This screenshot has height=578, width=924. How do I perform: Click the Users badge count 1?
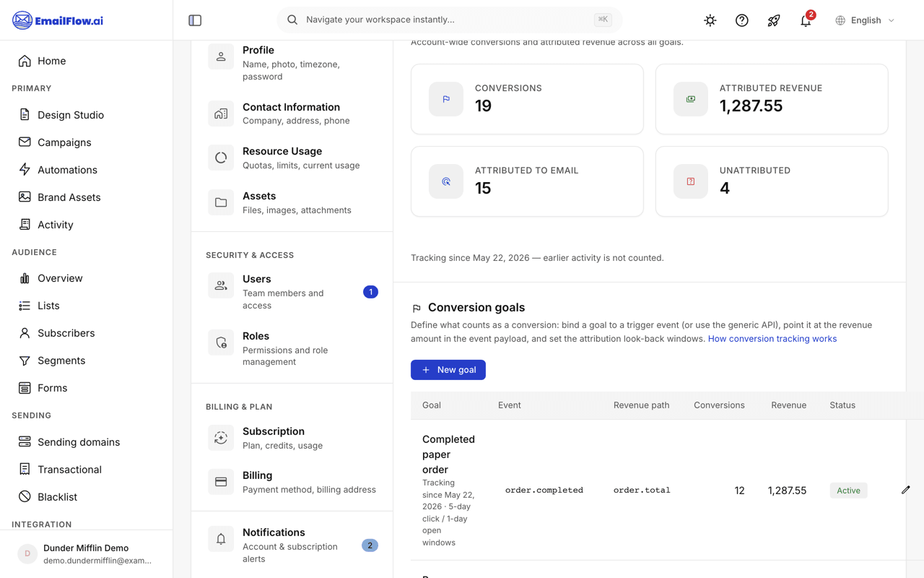370,292
